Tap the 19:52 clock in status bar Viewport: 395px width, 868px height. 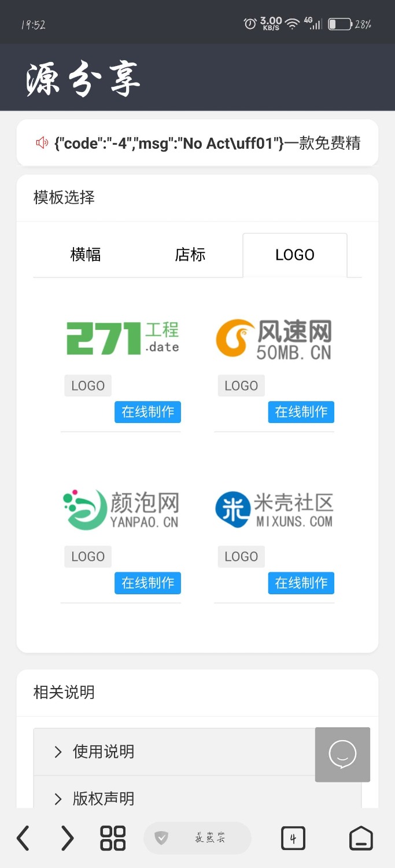33,24
